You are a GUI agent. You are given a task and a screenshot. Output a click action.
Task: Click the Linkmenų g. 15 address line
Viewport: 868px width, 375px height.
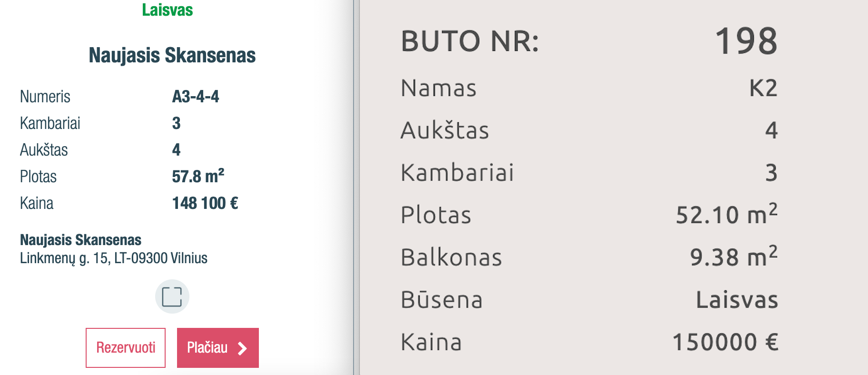coord(113,258)
